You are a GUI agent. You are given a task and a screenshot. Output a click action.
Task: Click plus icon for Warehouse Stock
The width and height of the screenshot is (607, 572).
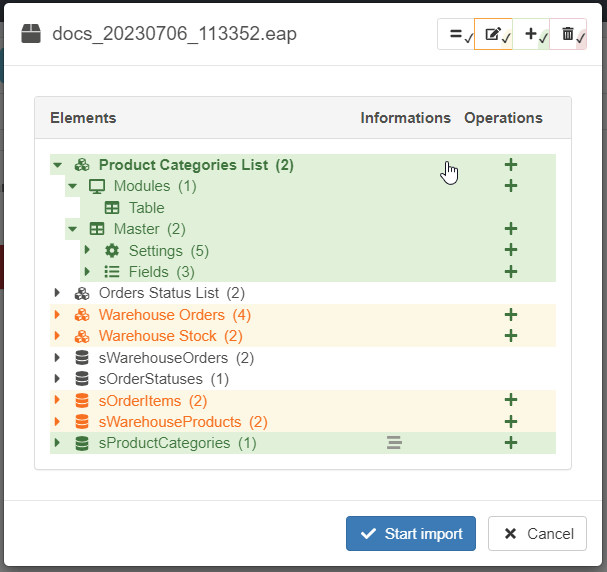point(510,336)
